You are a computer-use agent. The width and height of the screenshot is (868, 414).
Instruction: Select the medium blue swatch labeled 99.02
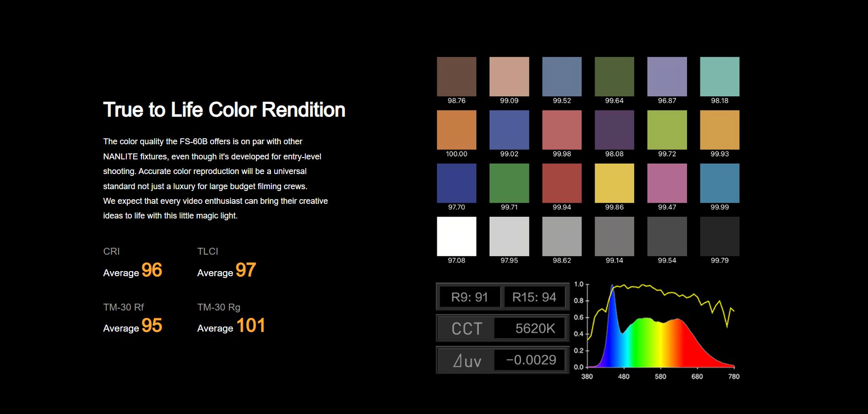click(x=509, y=130)
